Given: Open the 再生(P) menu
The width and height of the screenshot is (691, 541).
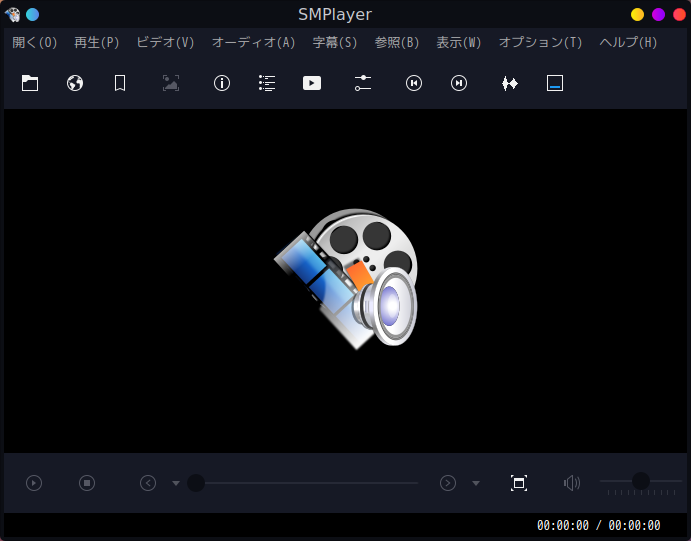Looking at the screenshot, I should tap(97, 42).
